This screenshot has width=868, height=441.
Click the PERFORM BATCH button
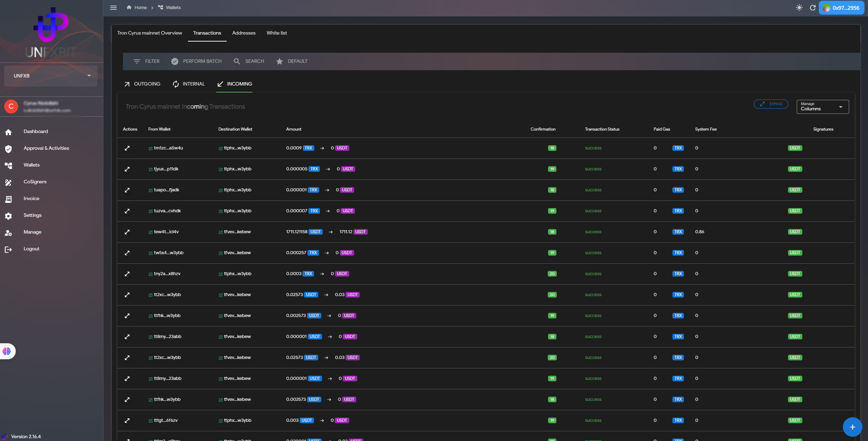coord(196,61)
